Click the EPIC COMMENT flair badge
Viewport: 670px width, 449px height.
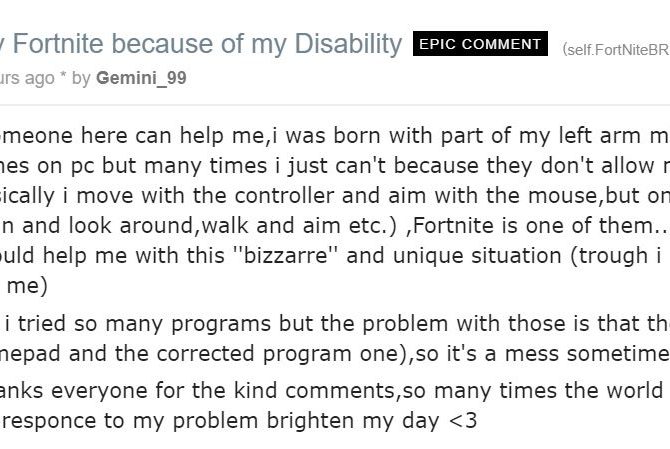tap(481, 45)
